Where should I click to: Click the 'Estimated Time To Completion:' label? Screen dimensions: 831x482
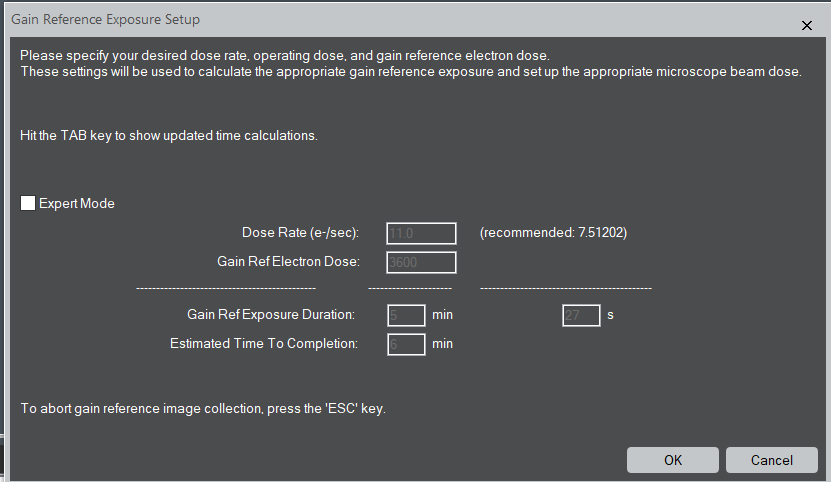(264, 344)
